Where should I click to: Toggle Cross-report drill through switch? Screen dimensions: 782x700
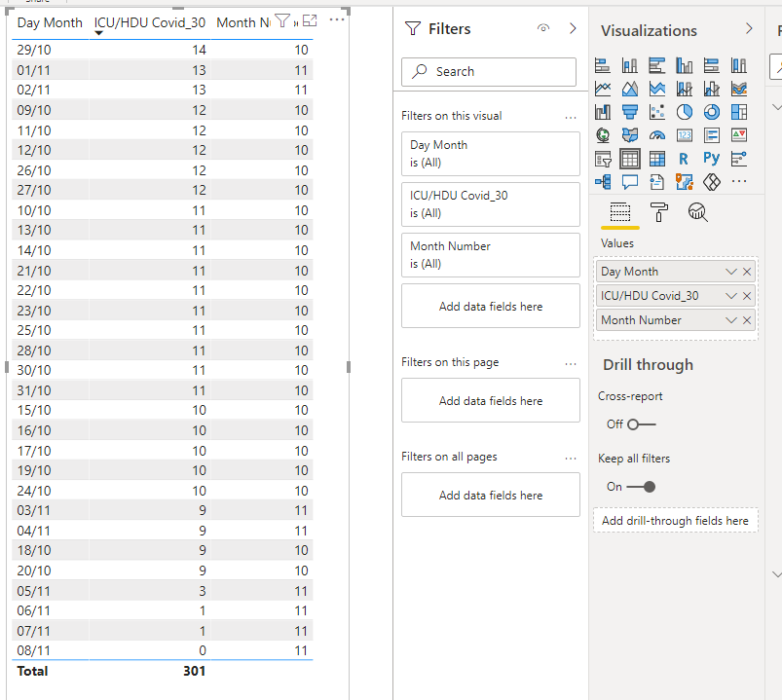tap(642, 424)
